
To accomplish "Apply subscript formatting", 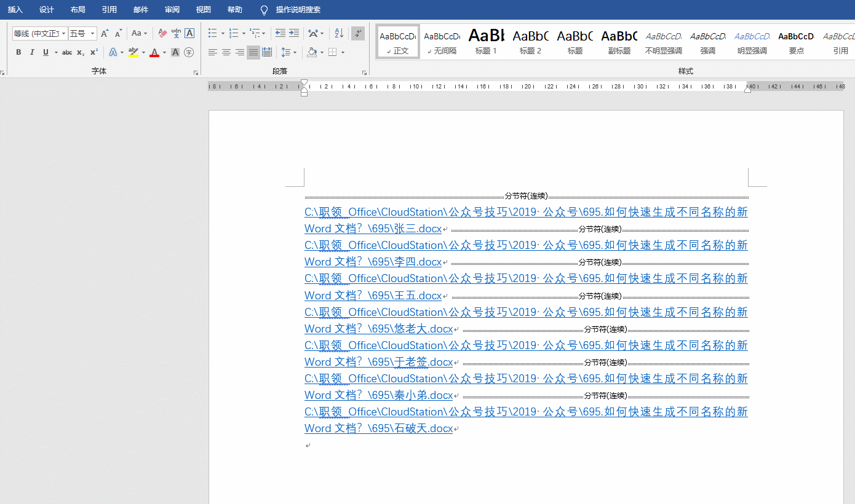I will pos(81,52).
